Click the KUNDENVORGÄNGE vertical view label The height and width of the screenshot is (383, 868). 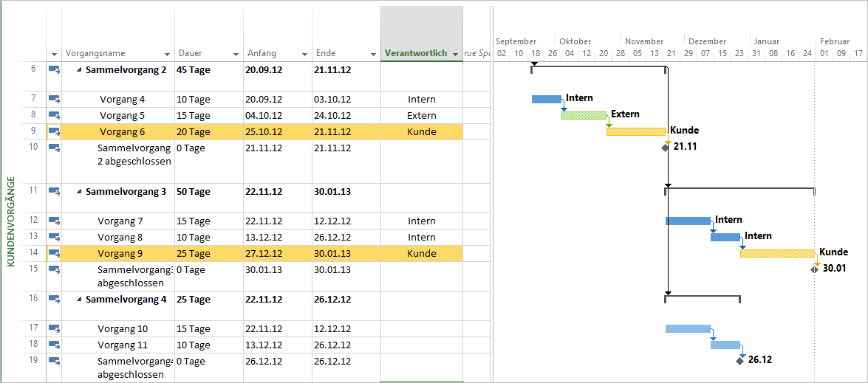point(11,221)
